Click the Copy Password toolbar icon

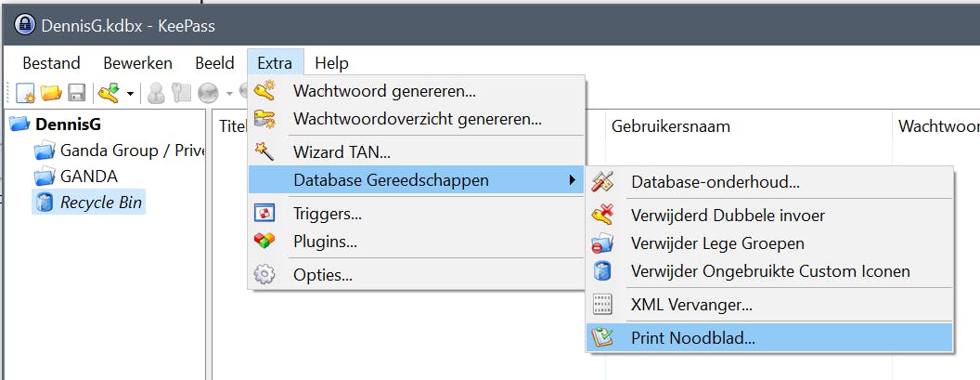[x=181, y=92]
